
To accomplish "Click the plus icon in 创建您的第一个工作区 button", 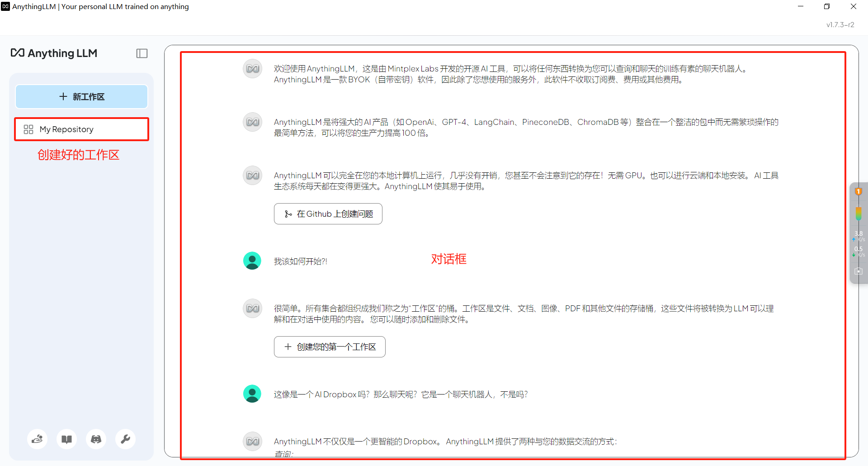I will pos(288,347).
